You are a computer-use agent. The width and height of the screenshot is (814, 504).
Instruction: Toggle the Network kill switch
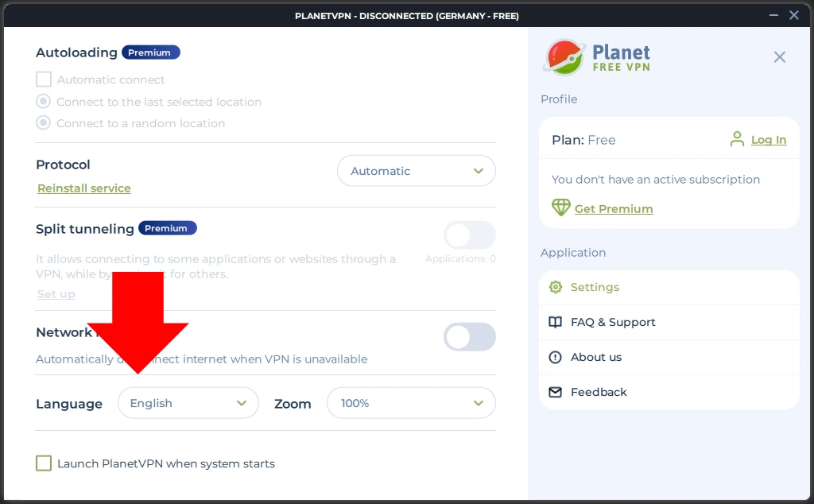(469, 337)
